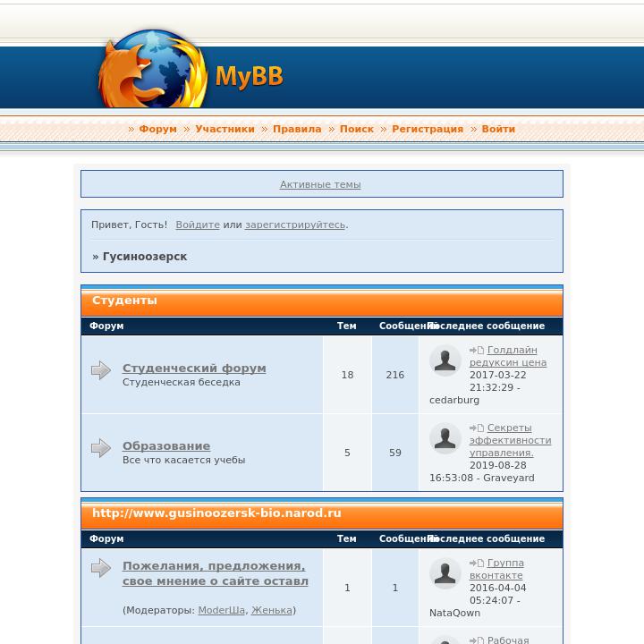Click the last-post icon before Голдлайн

(x=477, y=350)
